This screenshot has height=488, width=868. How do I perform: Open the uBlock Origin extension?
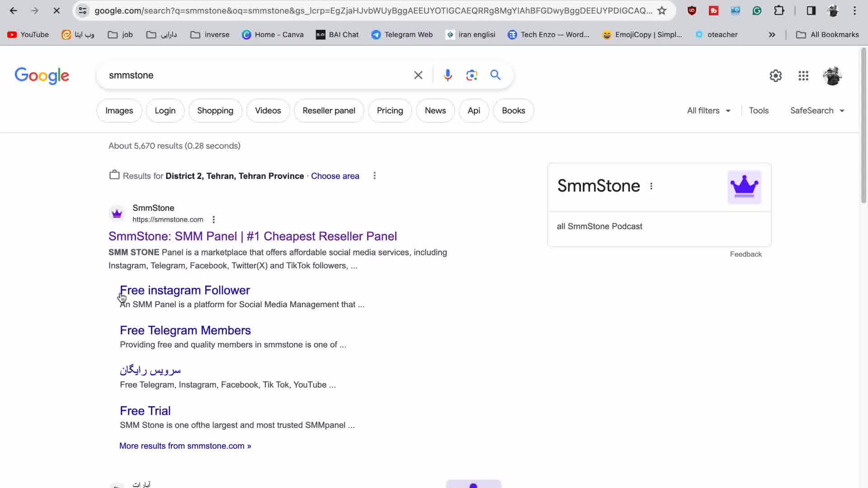(x=692, y=10)
